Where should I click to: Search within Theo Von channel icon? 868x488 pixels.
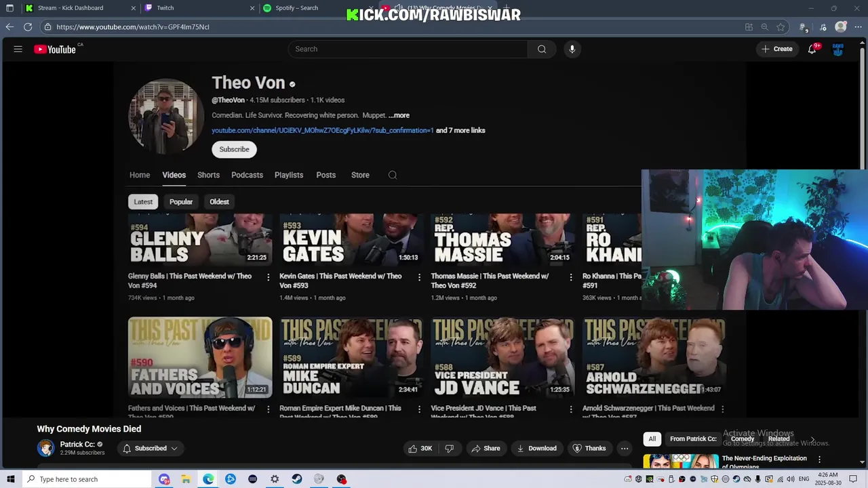point(393,175)
